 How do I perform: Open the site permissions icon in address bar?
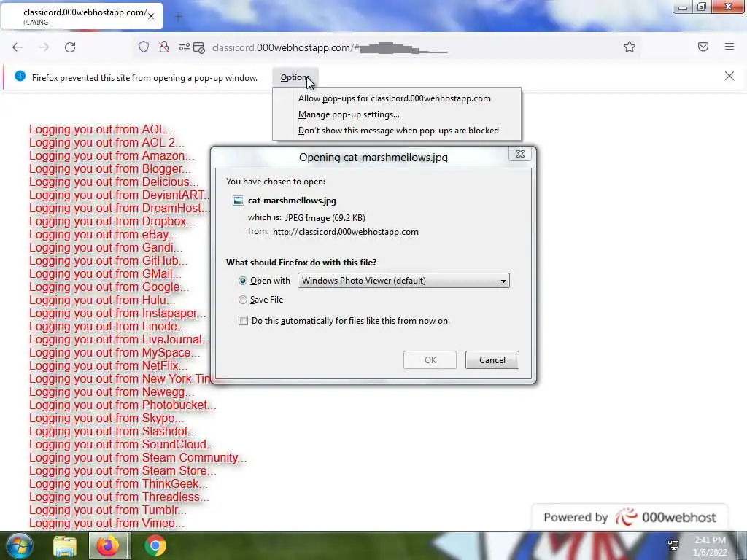[185, 47]
